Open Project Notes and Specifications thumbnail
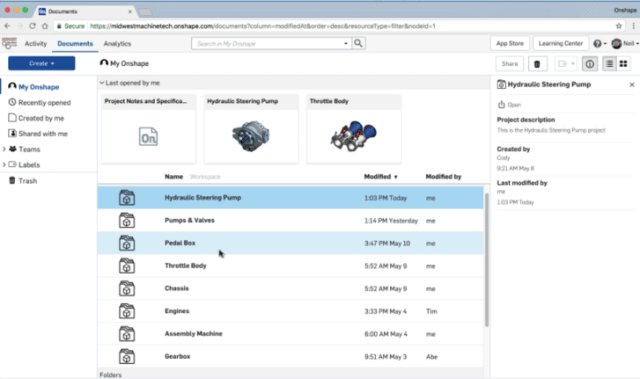 coord(149,129)
